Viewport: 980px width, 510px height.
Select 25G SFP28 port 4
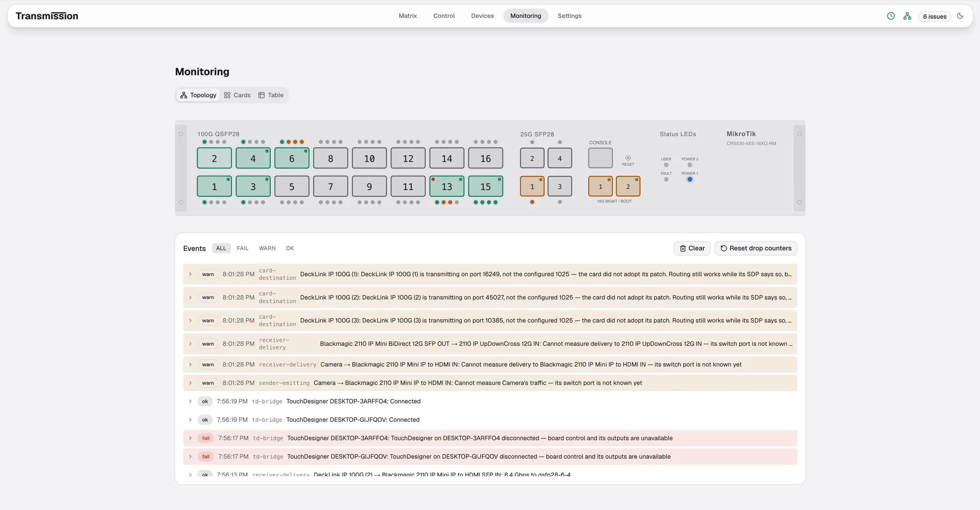(559, 158)
